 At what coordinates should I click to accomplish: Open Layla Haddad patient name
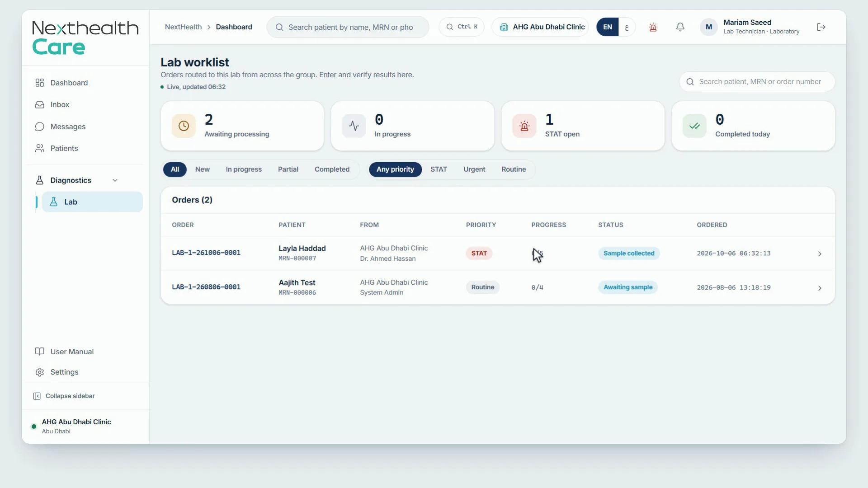click(302, 249)
